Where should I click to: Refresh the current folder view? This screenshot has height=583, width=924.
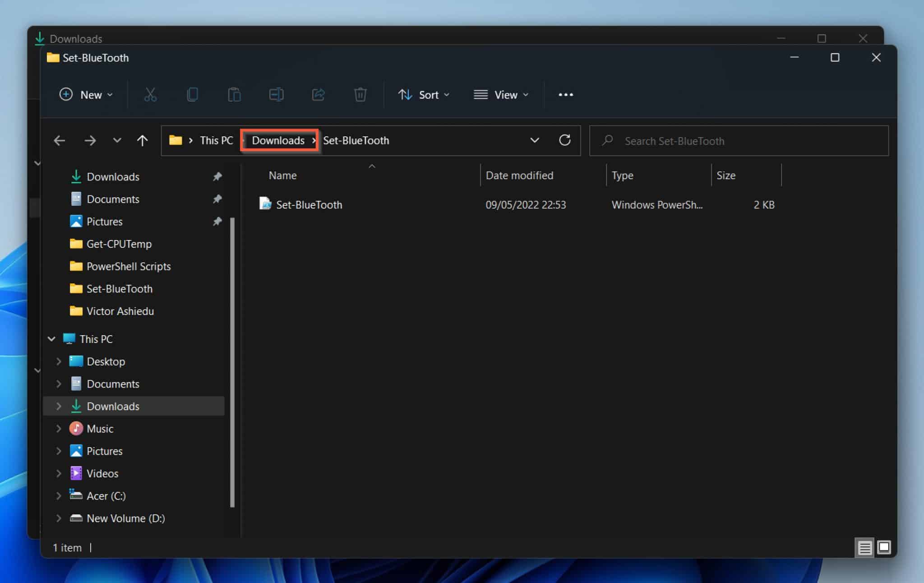pos(565,140)
